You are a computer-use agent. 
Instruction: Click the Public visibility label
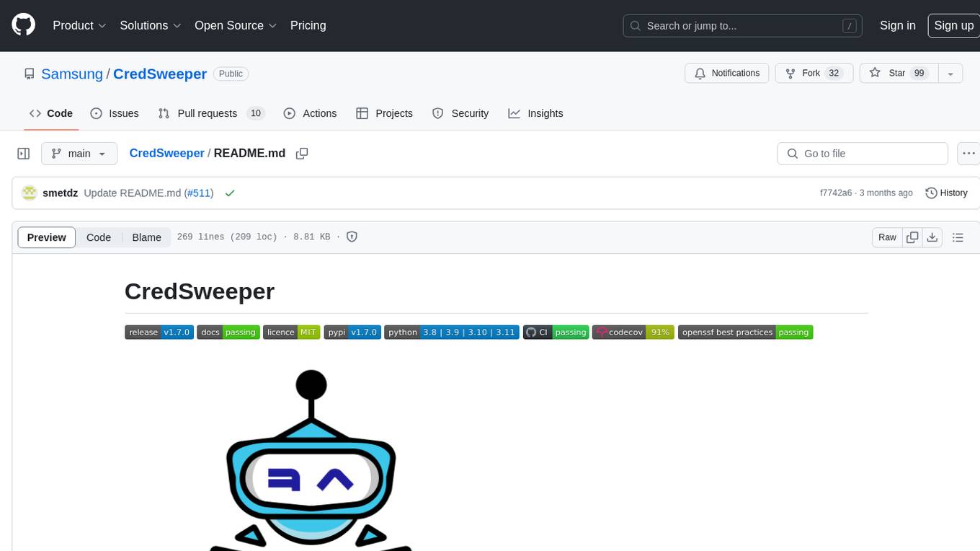click(x=231, y=74)
